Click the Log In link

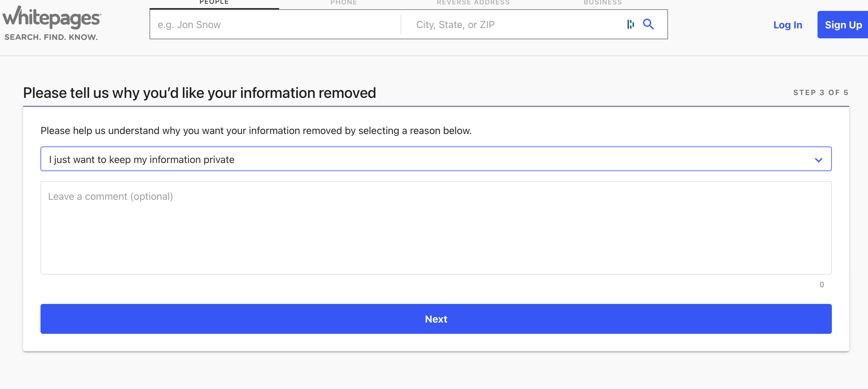pyautogui.click(x=788, y=25)
